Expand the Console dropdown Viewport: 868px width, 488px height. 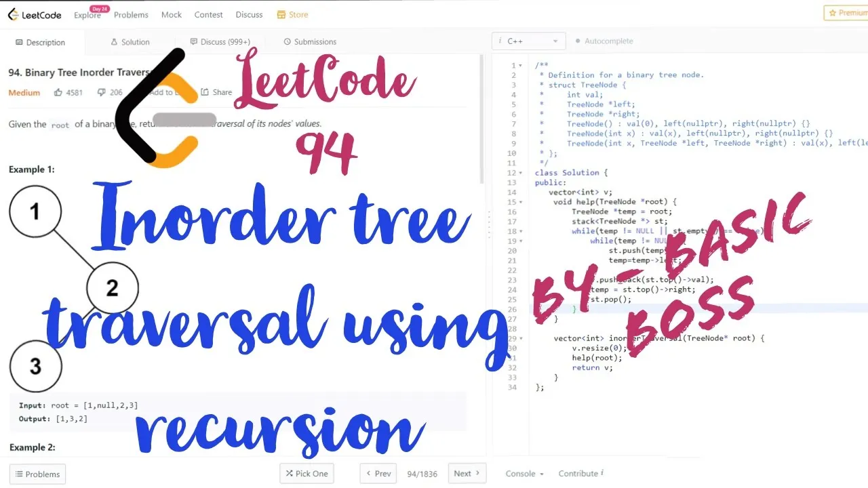coord(525,474)
